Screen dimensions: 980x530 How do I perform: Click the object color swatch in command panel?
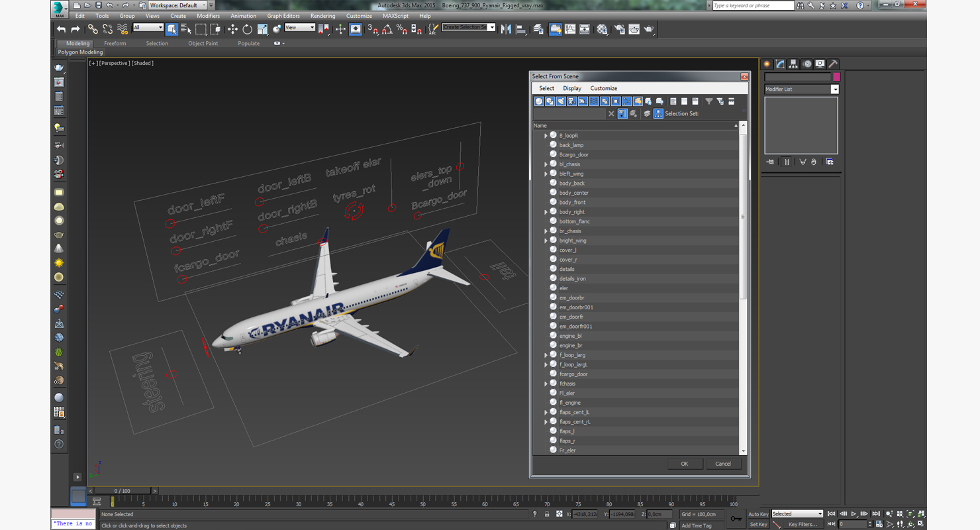click(836, 77)
